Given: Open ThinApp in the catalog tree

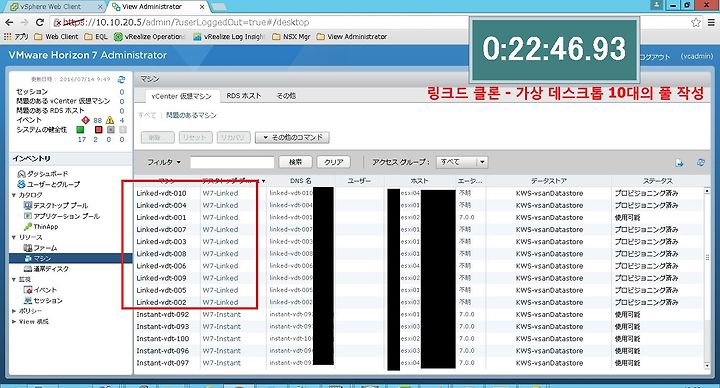Looking at the screenshot, I should 41,226.
